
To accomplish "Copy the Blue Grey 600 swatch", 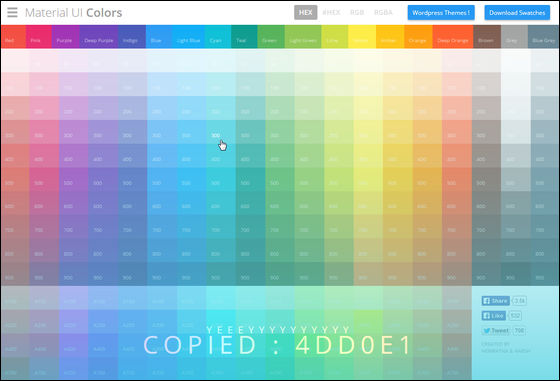I will (x=545, y=203).
